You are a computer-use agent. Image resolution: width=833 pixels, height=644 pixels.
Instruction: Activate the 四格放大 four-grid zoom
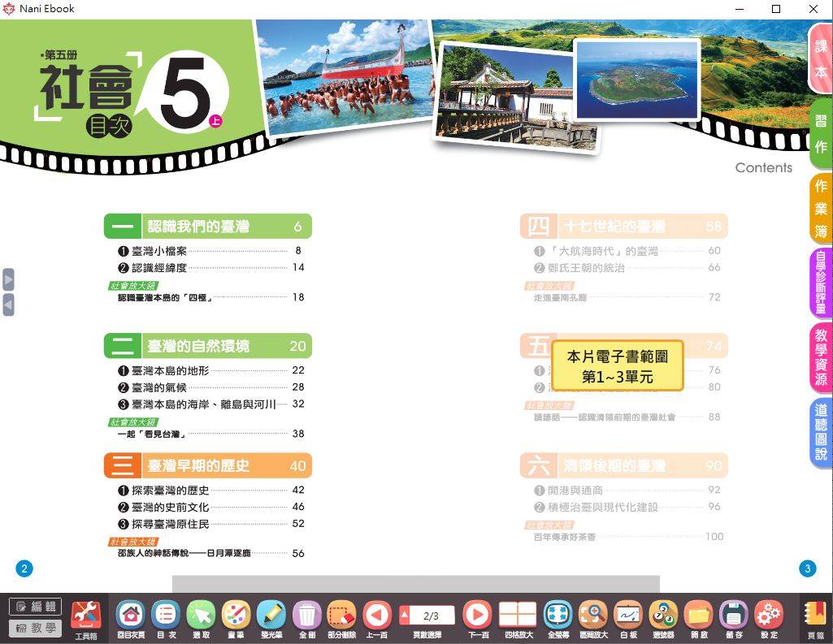tap(518, 619)
